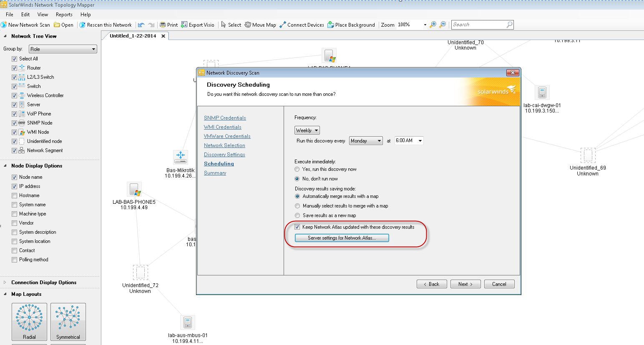Select the lab-aus-mbus-01 server node
644x345 pixels.
(x=187, y=322)
